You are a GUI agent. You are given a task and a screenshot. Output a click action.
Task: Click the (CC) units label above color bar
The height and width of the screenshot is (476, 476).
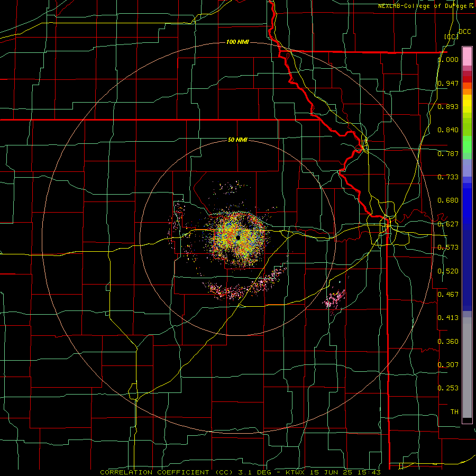coord(451,36)
